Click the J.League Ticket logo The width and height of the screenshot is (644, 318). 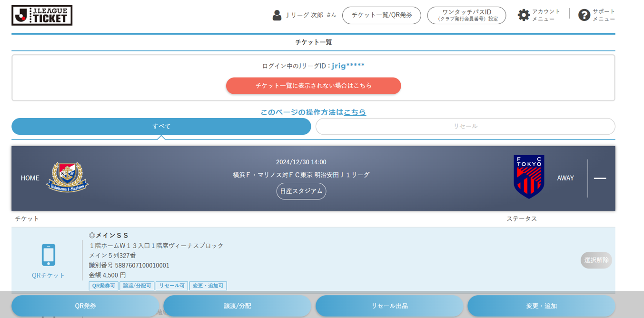point(42,15)
